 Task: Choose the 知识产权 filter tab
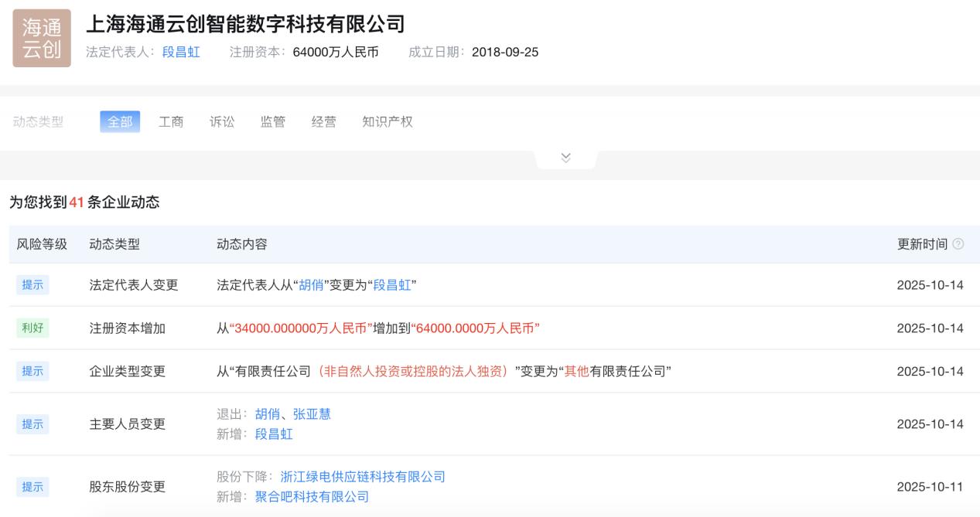pyautogui.click(x=388, y=122)
